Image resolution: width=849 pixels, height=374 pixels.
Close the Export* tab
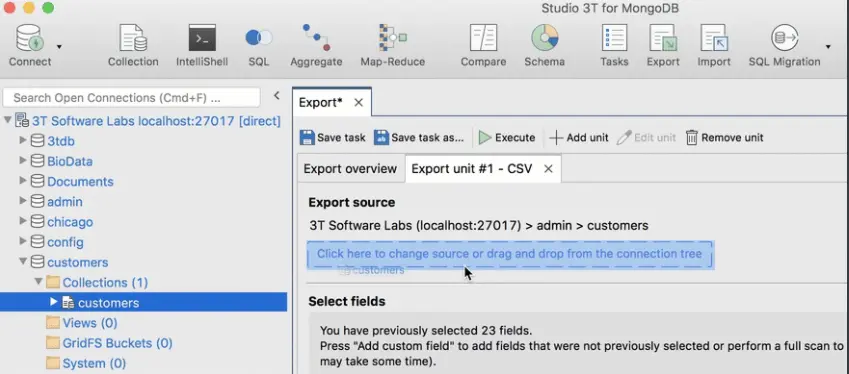[x=358, y=102]
